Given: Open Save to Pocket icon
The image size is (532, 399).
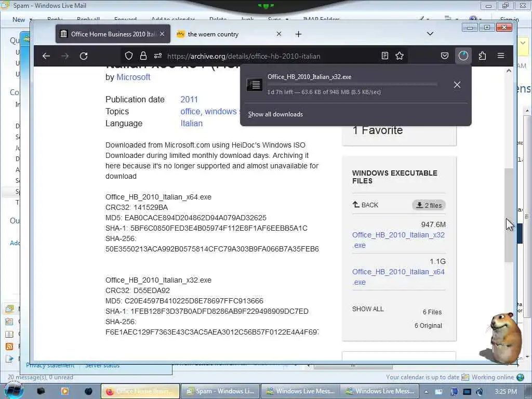Looking at the screenshot, I should point(445,56).
